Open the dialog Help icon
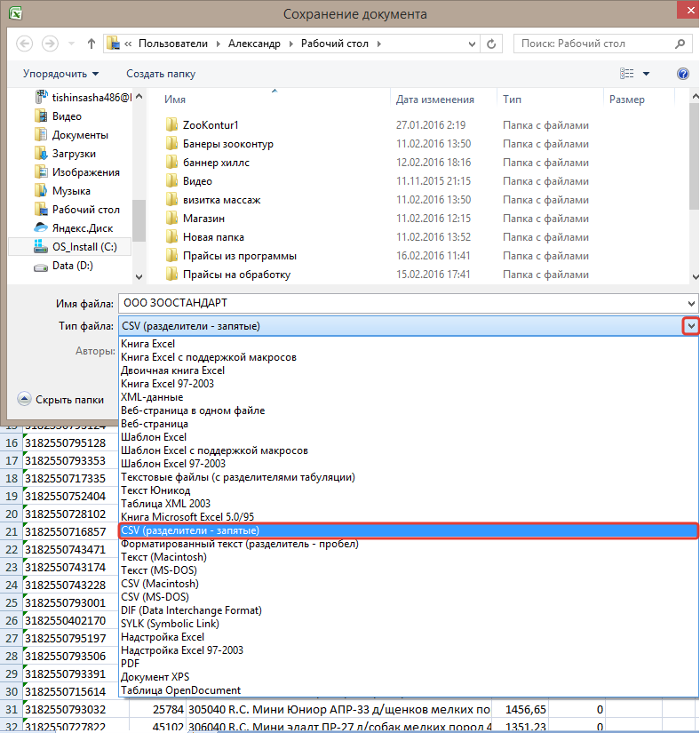 click(x=683, y=74)
